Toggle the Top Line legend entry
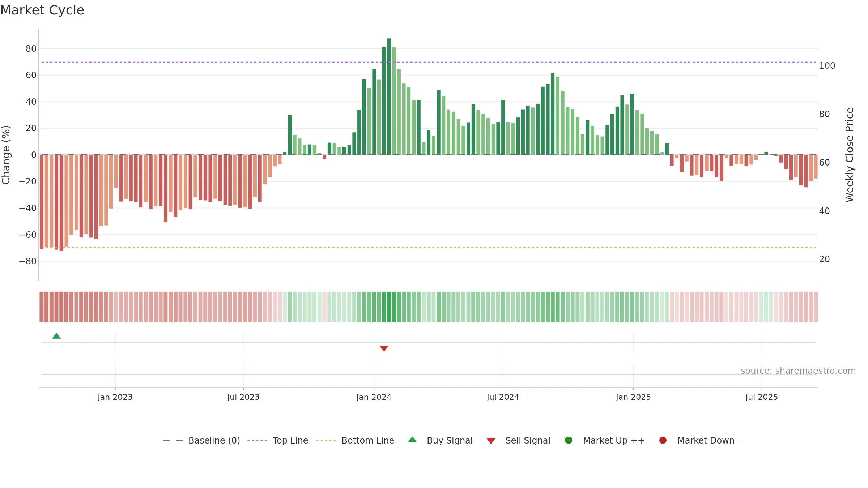868x488 pixels. (278, 440)
